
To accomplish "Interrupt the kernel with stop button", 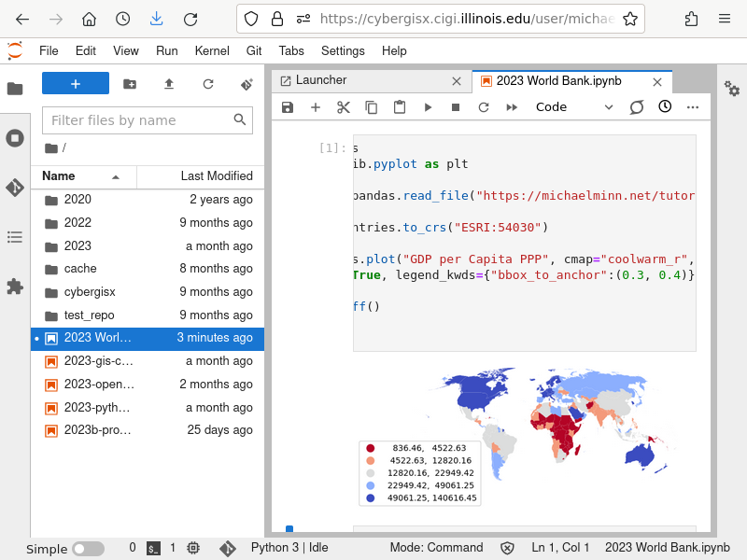I will (456, 107).
